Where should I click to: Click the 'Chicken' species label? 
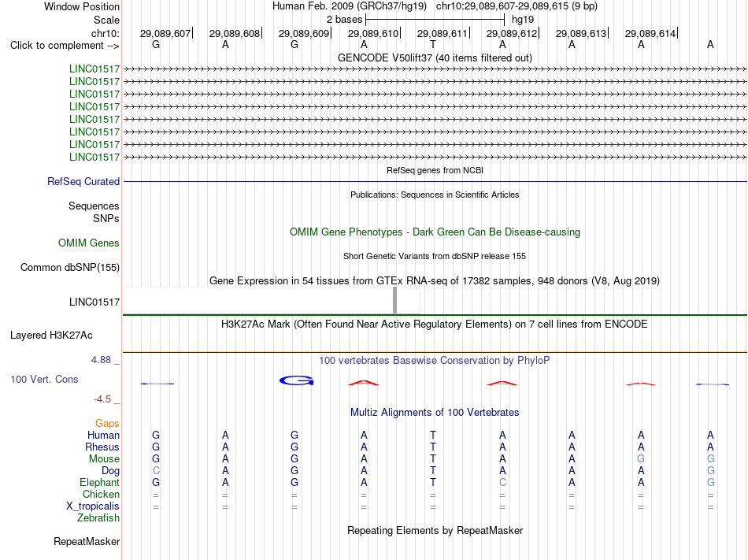click(x=101, y=494)
